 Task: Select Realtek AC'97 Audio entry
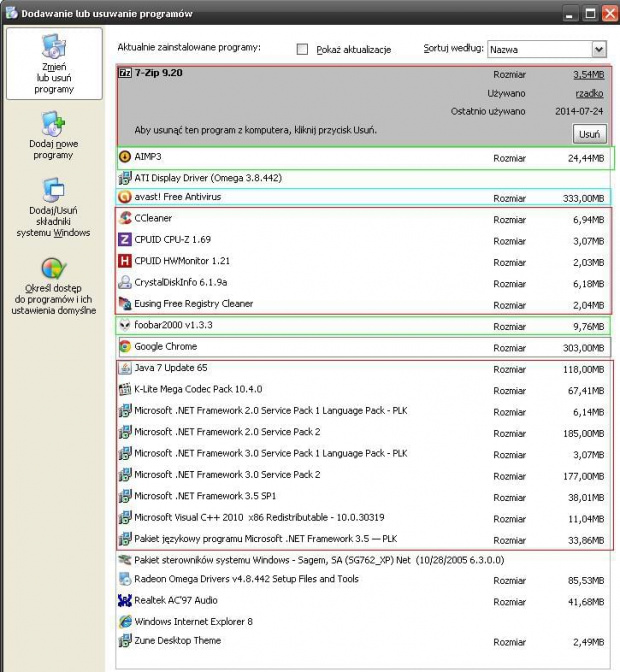364,601
